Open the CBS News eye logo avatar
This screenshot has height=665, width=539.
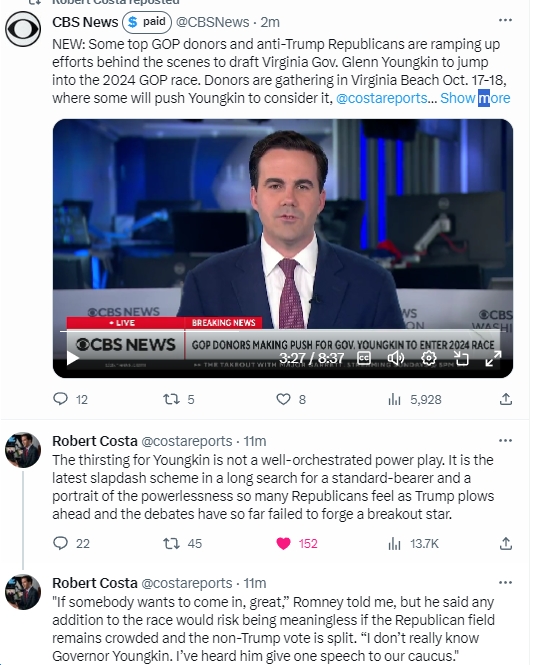(x=23, y=29)
